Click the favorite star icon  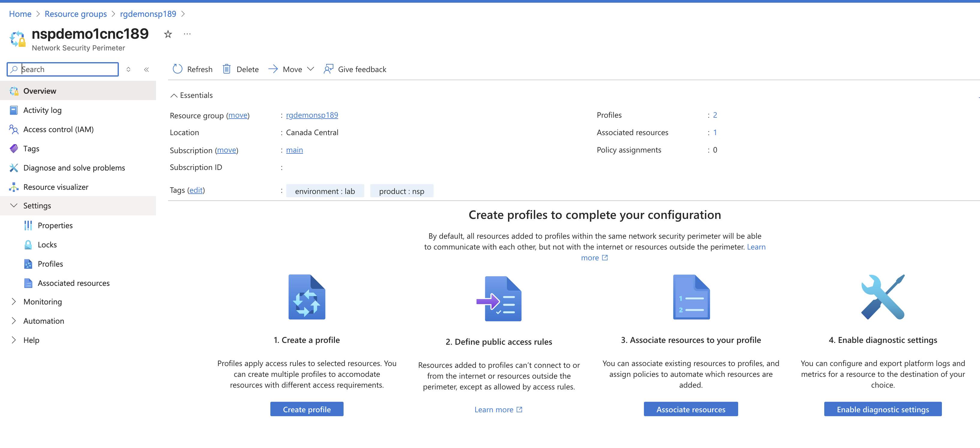168,34
